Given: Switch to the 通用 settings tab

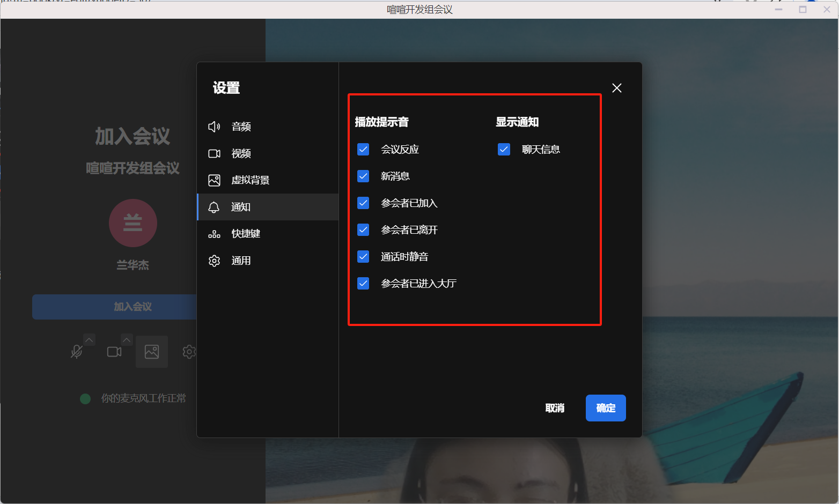Looking at the screenshot, I should [241, 261].
